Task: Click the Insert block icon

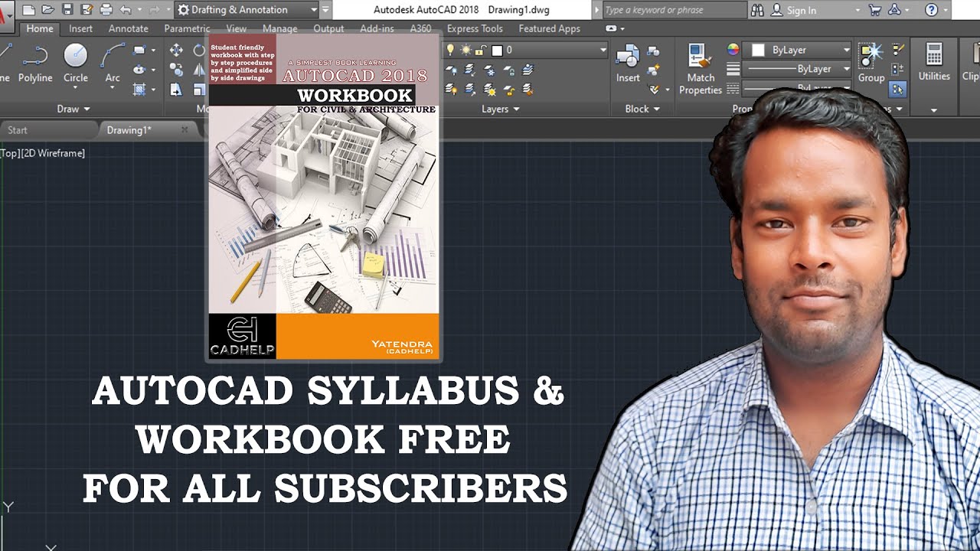Action: (x=628, y=63)
